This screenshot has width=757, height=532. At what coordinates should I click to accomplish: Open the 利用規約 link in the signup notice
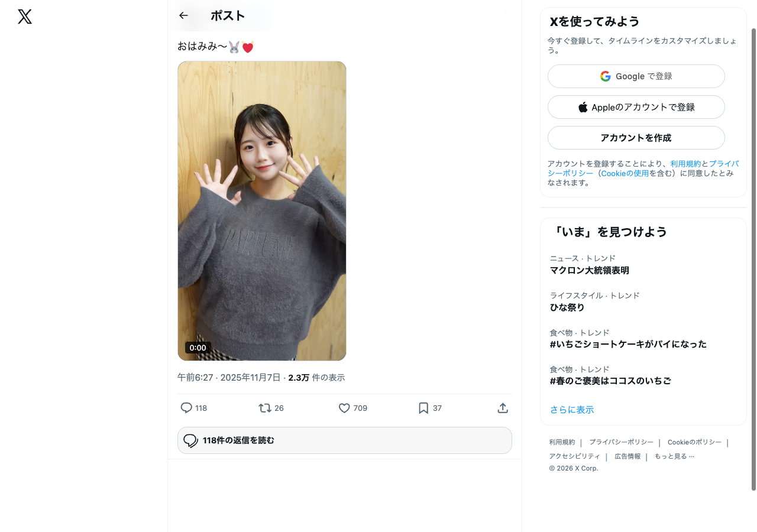(685, 164)
